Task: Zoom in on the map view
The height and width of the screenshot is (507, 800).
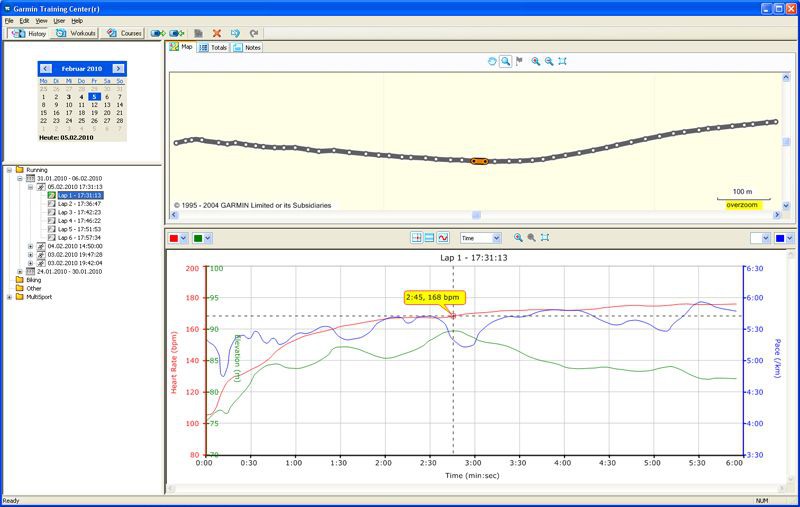Action: (x=536, y=61)
